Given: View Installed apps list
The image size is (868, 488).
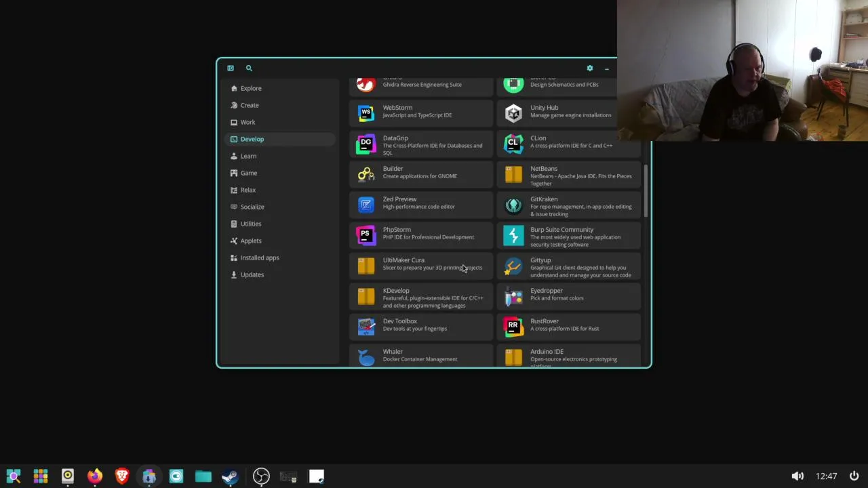Looking at the screenshot, I should (279, 258).
